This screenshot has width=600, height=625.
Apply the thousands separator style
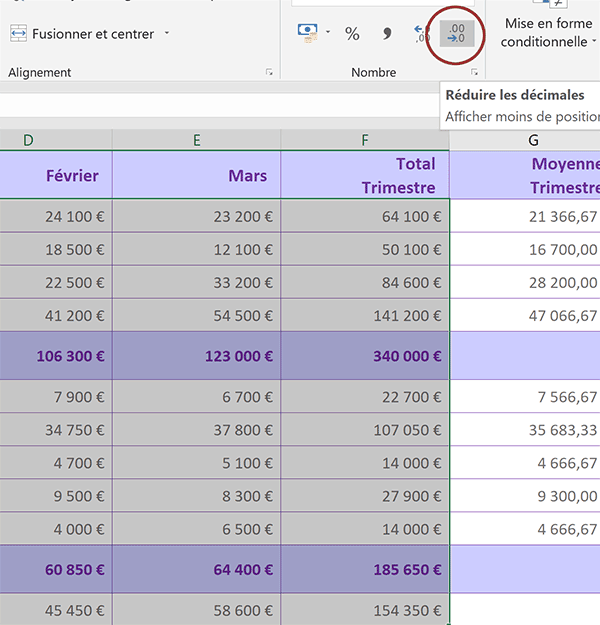pos(387,34)
